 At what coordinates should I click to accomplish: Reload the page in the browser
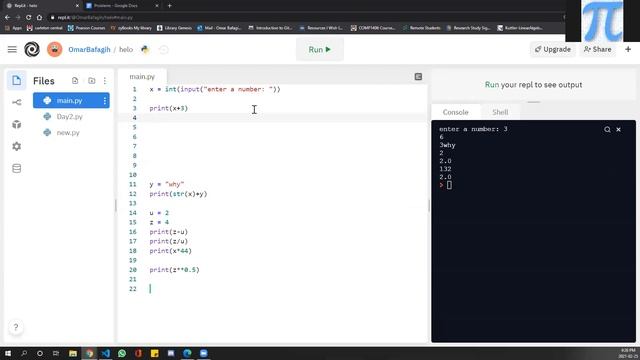click(x=28, y=18)
